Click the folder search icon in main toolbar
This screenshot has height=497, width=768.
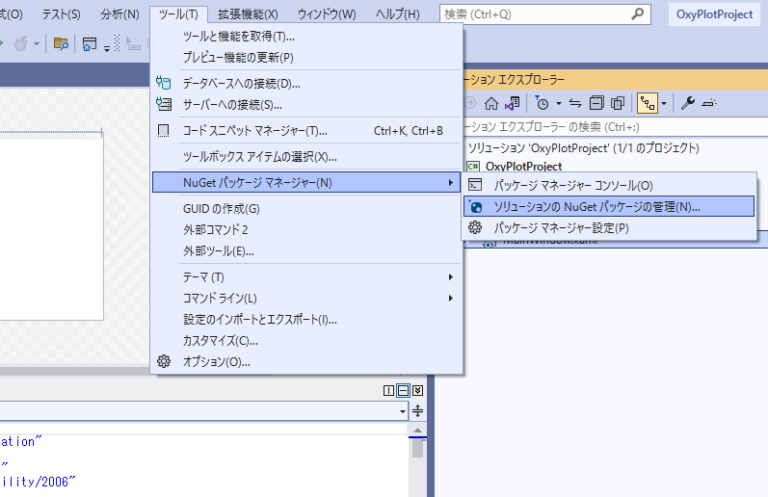point(61,44)
